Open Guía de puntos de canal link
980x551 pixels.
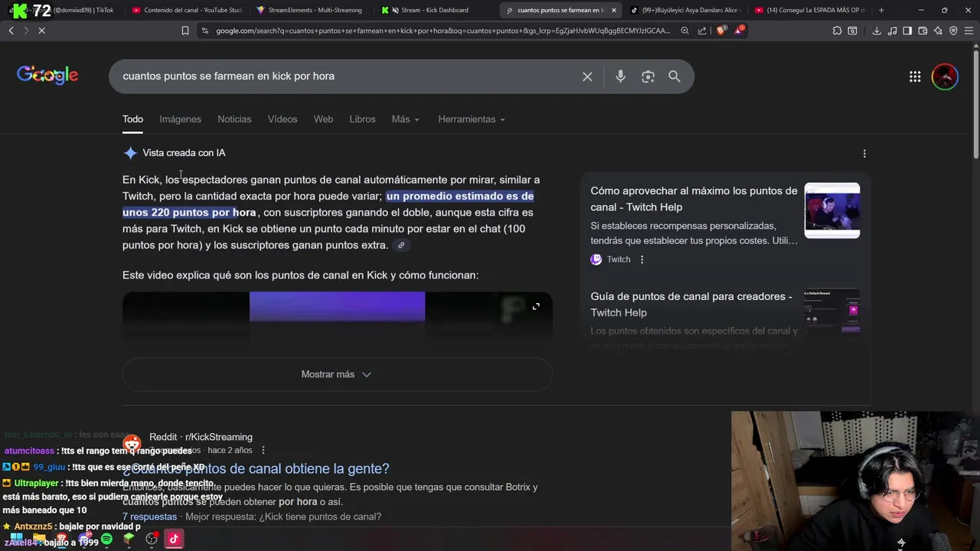point(691,305)
